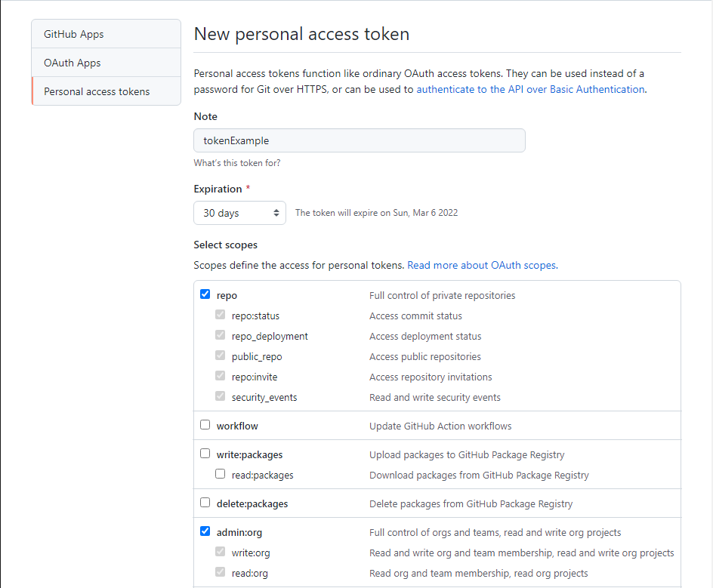Click the 'admin:org' scope label
Screen dimensions: 713x588
(239, 533)
